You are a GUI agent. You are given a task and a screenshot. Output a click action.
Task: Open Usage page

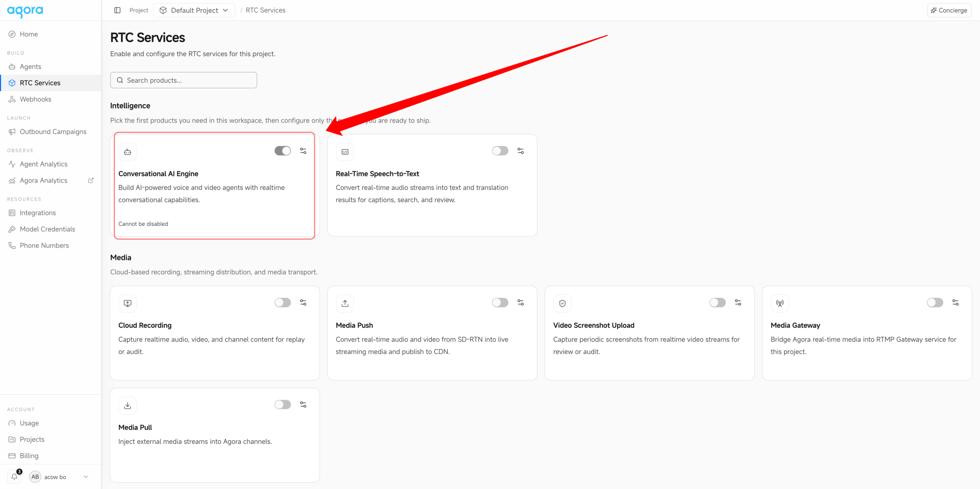(51, 423)
